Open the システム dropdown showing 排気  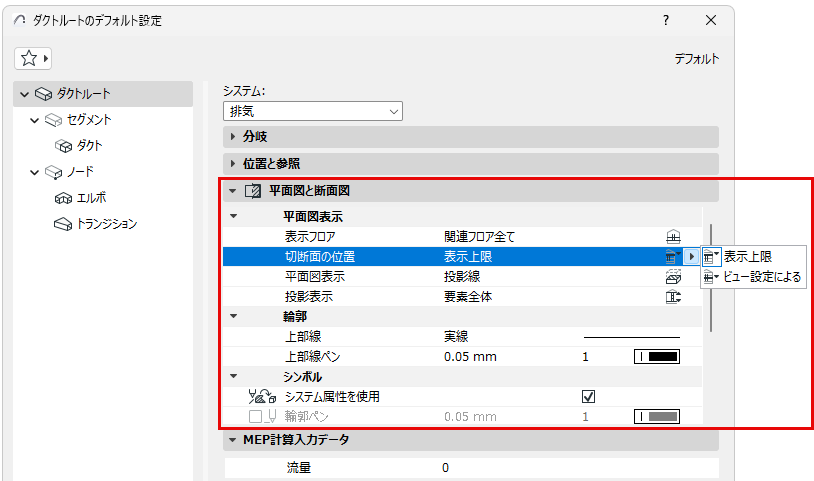coord(313,111)
